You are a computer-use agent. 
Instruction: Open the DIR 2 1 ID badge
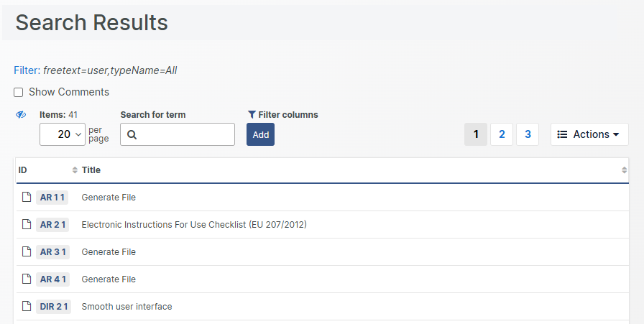click(x=54, y=307)
